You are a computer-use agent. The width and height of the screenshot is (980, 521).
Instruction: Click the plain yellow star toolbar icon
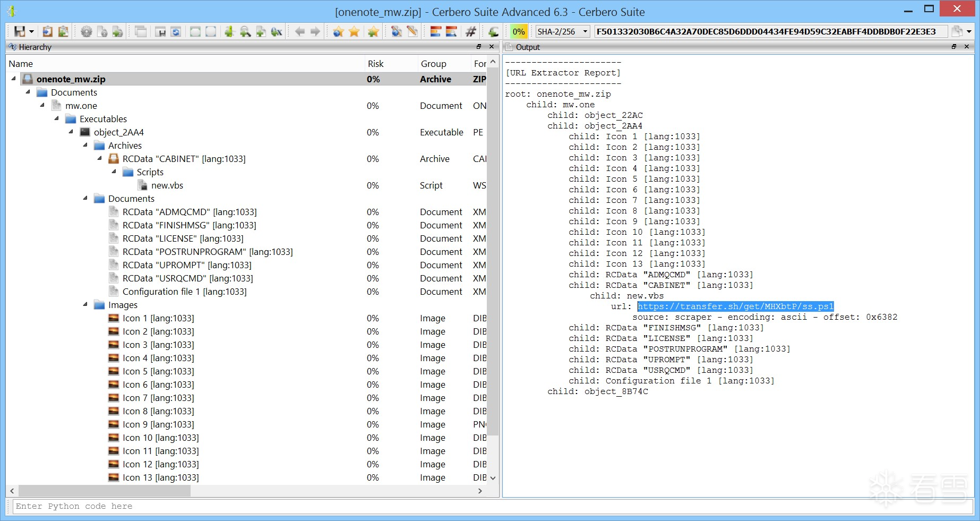[354, 31]
